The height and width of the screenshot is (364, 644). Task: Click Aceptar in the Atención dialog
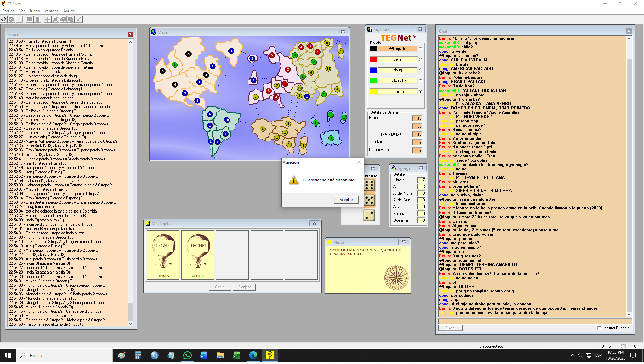(x=346, y=200)
